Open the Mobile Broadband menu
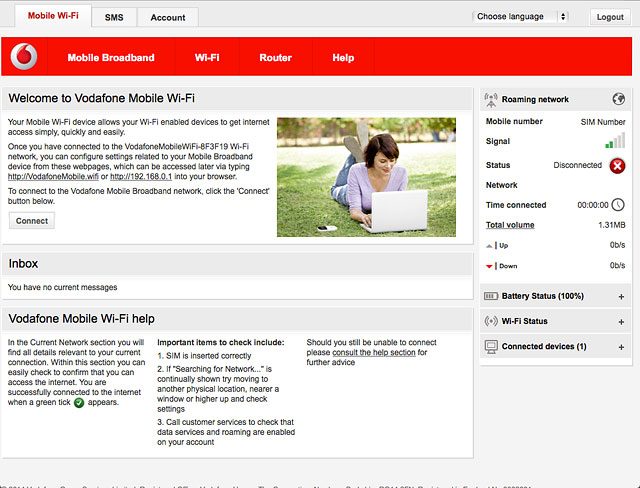640x488 pixels. pos(111,58)
